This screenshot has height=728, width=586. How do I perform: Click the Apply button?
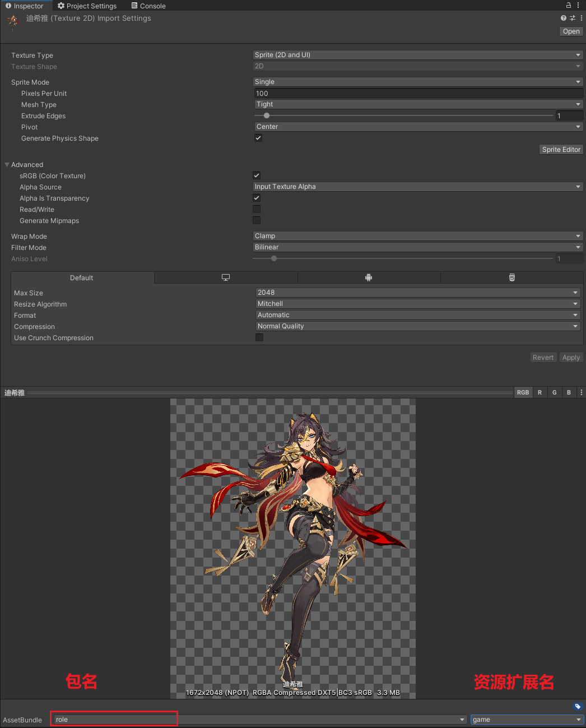coord(571,358)
